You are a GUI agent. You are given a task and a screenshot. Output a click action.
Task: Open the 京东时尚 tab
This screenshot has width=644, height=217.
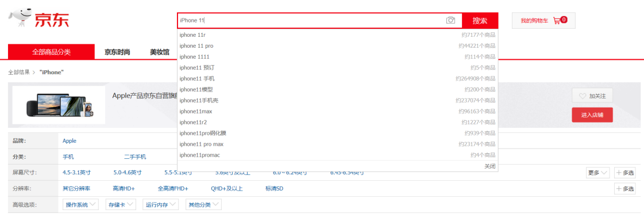tap(117, 52)
